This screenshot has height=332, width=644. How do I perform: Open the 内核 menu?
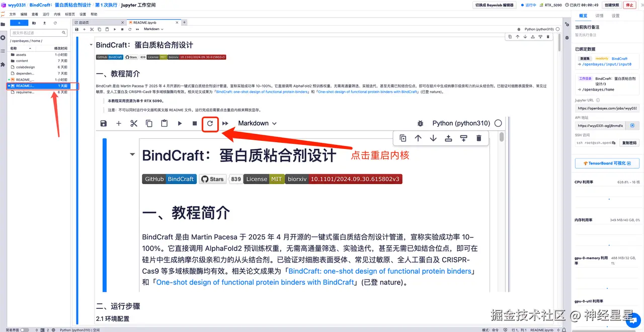point(57,15)
